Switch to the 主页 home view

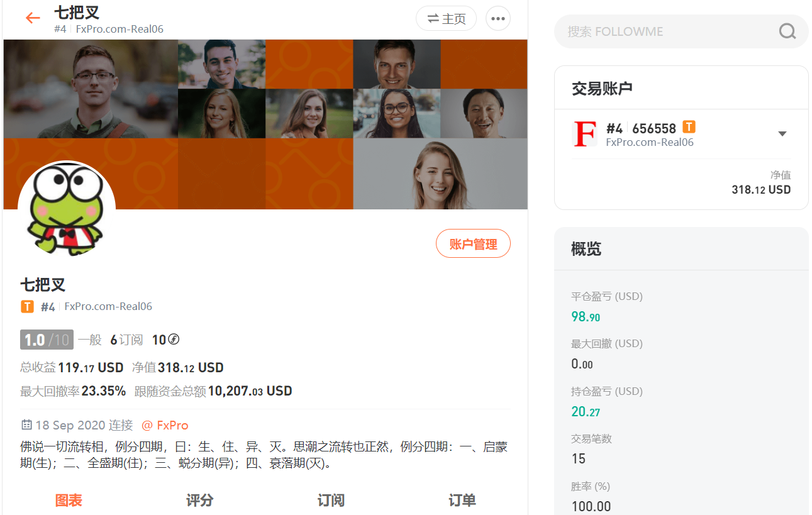pos(447,18)
